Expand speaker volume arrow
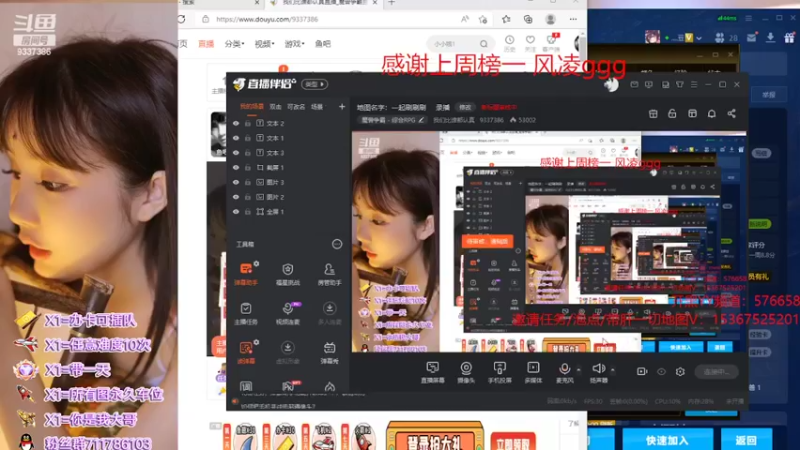The image size is (800, 450). (x=613, y=369)
